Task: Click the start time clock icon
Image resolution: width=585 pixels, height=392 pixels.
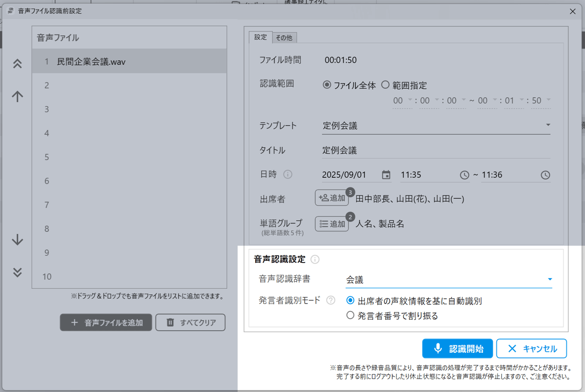Action: [464, 175]
